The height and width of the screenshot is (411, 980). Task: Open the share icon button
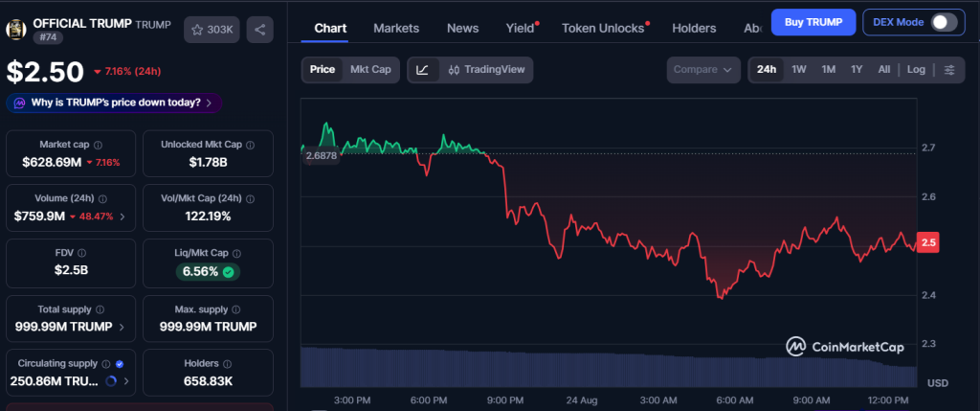pyautogui.click(x=260, y=30)
